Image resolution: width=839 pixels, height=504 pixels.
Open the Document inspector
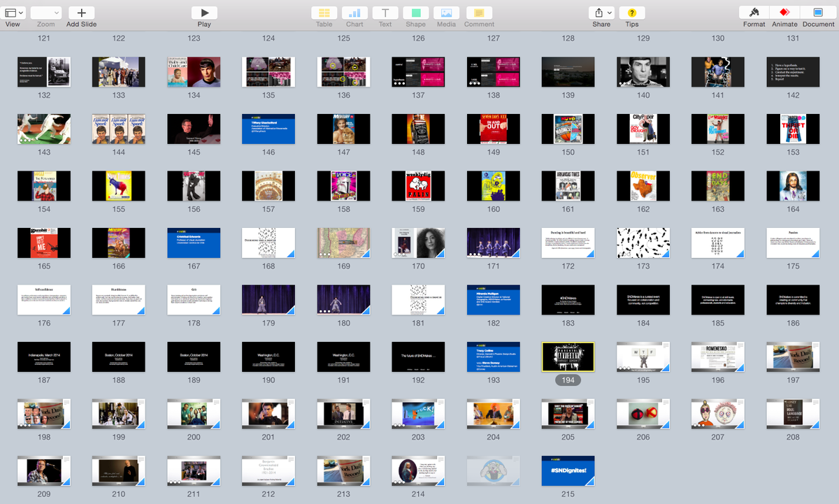818,13
